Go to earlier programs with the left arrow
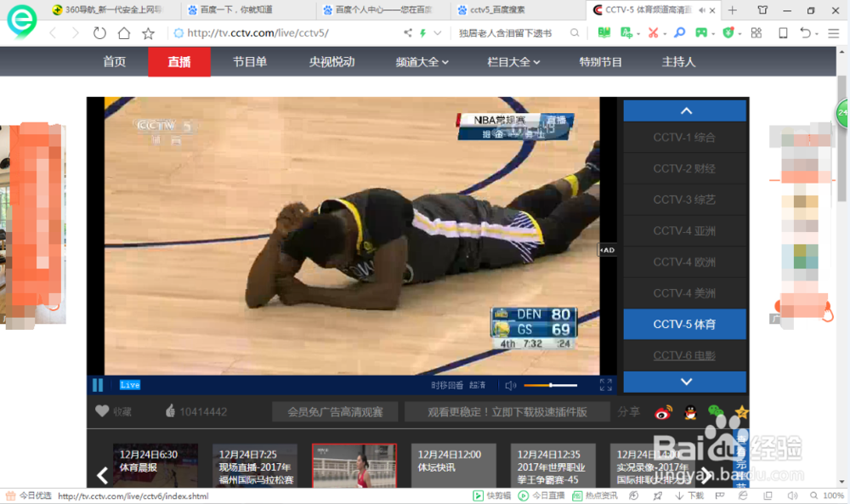The width and height of the screenshot is (850, 504). (103, 475)
